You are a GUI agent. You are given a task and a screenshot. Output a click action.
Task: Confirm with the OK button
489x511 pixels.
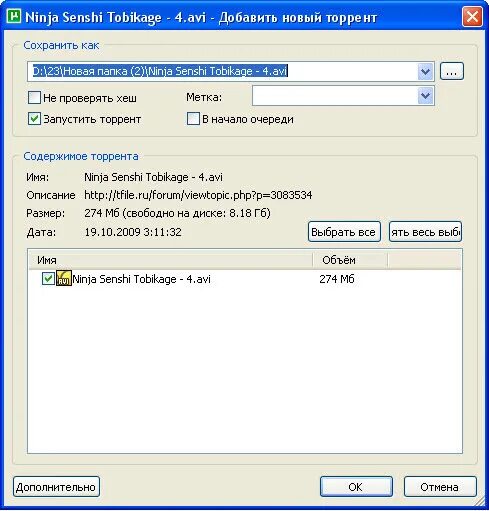(356, 487)
